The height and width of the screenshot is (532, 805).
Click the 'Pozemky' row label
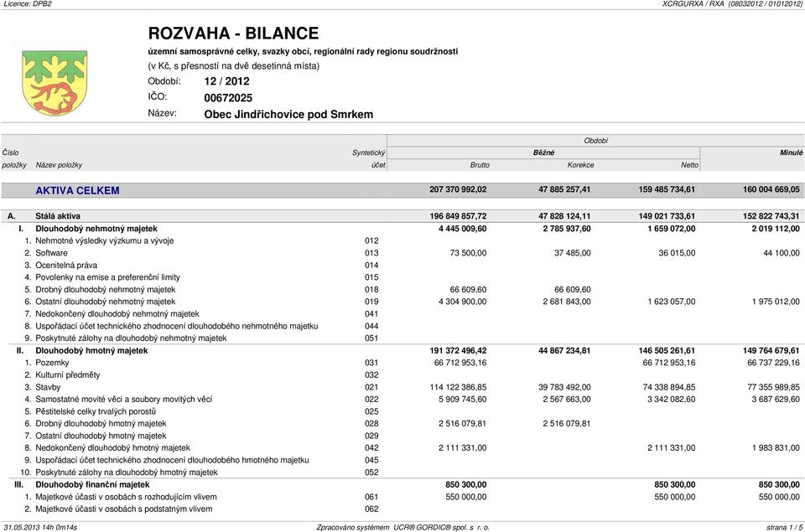coord(52,363)
